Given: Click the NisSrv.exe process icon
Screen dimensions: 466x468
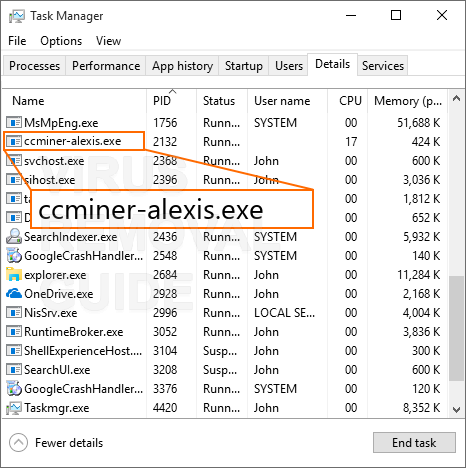Looking at the screenshot, I should click(14, 313).
